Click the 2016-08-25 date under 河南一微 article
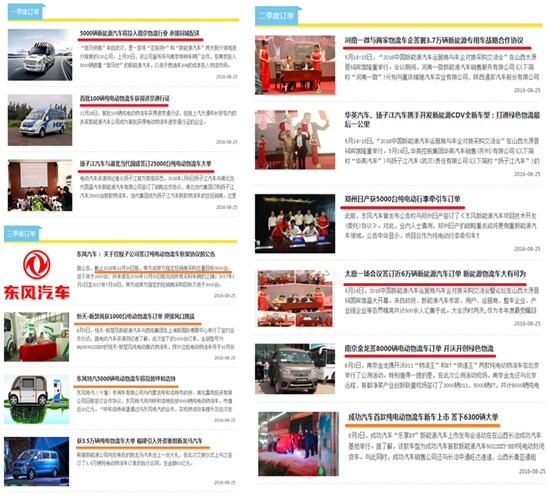The width and height of the screenshot is (547, 497). [x=527, y=90]
